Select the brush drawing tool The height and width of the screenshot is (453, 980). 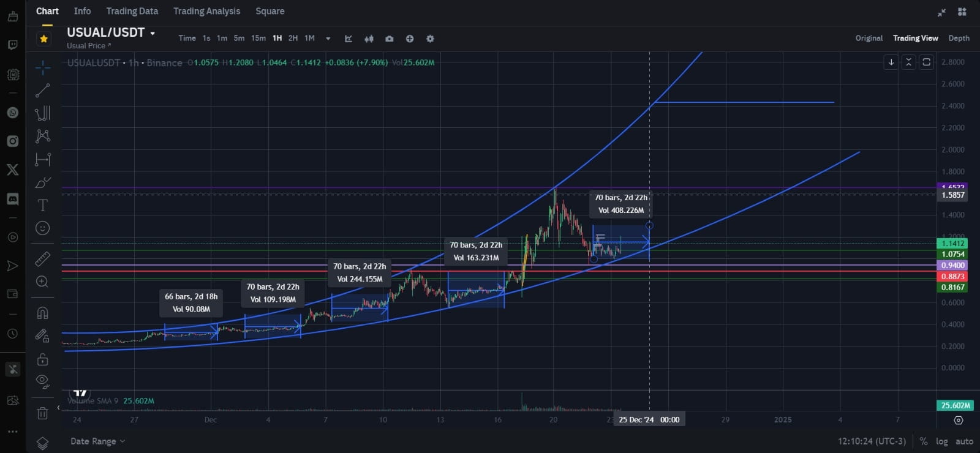click(42, 182)
